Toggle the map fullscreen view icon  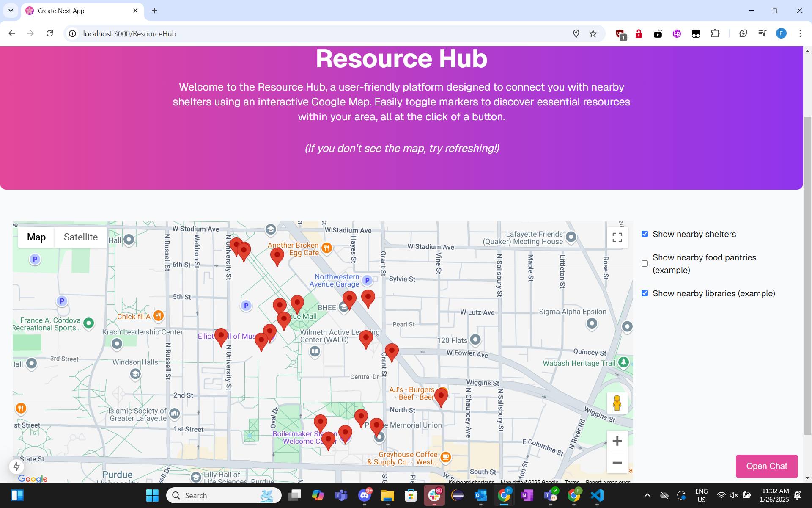pyautogui.click(x=617, y=237)
